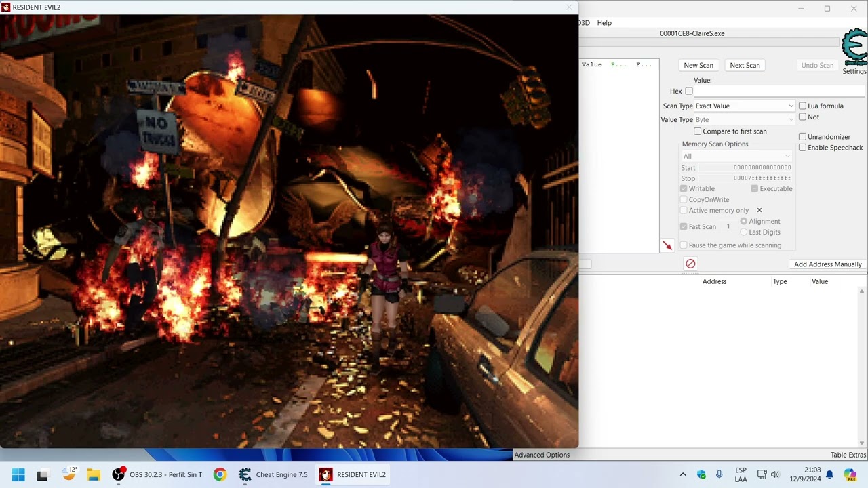Click the Start address field

click(762, 167)
